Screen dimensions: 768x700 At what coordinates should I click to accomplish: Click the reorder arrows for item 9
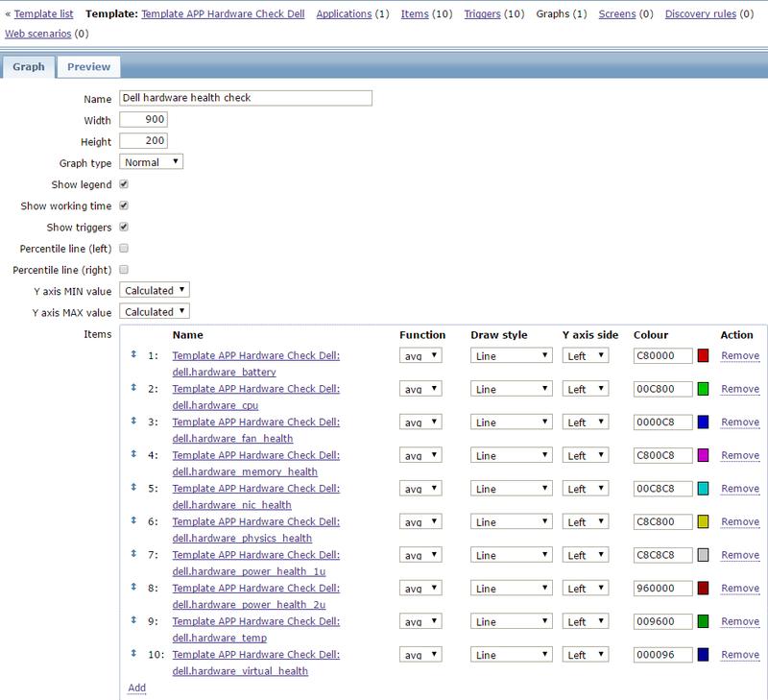coord(133,620)
